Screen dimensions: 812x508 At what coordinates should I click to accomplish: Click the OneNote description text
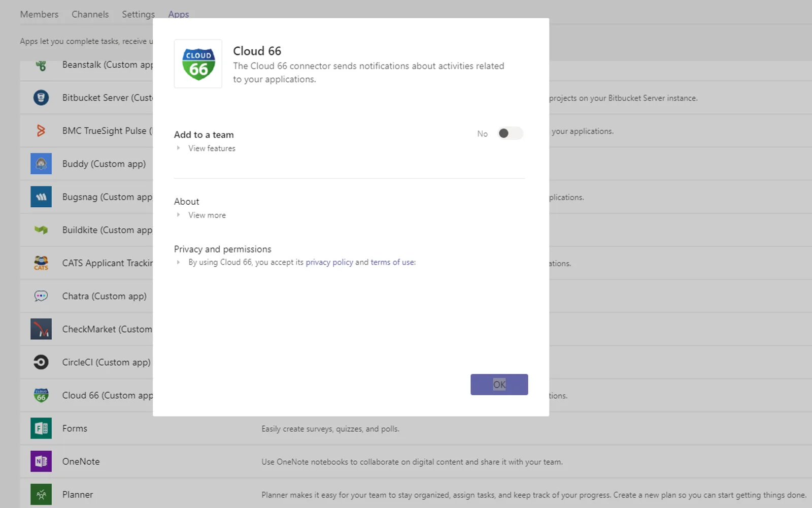(x=412, y=462)
